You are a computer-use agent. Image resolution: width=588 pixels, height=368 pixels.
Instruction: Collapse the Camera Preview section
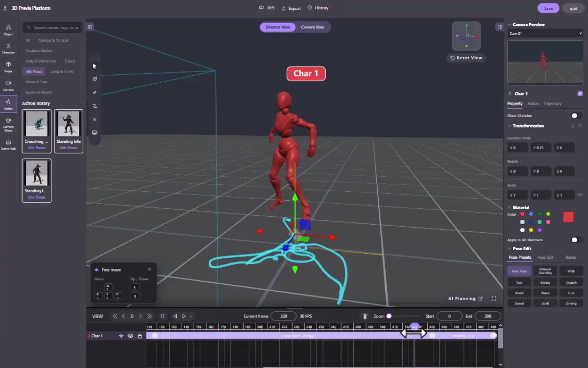(x=509, y=24)
